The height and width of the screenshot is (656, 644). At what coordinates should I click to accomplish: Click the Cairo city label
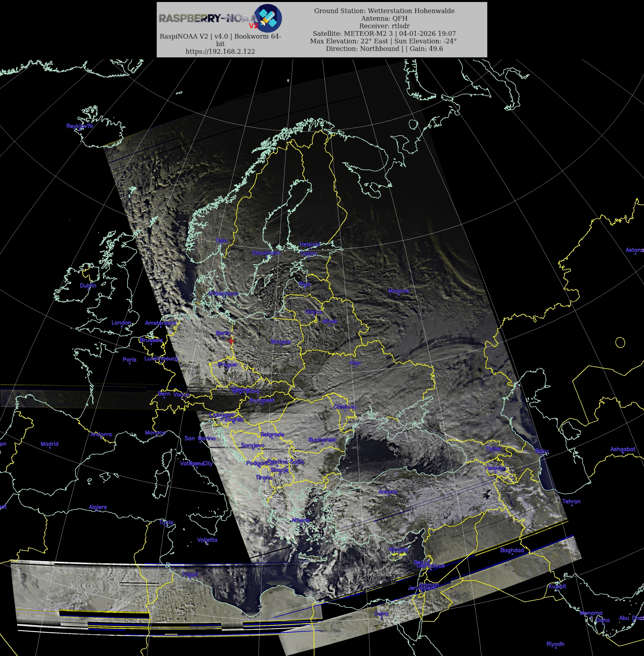(x=381, y=613)
